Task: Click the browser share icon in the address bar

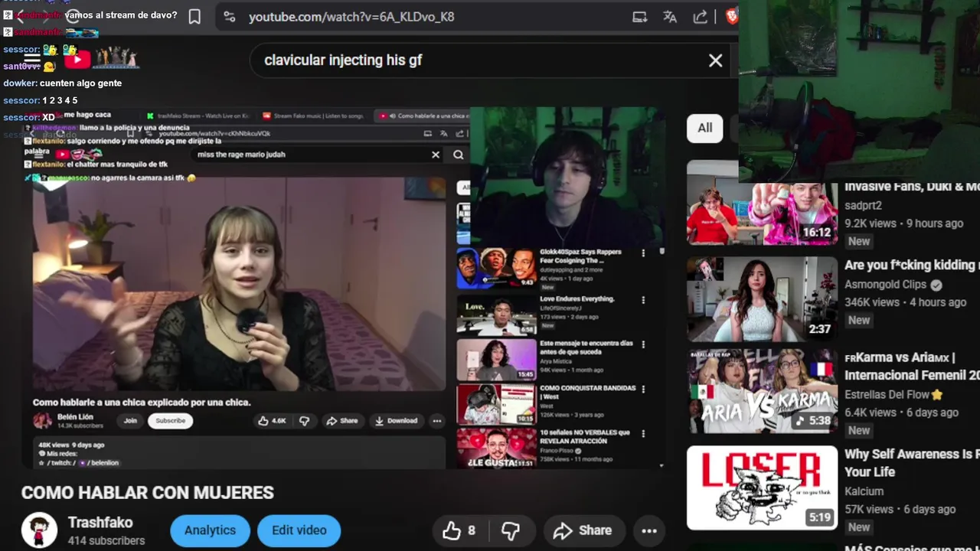Action: (700, 17)
